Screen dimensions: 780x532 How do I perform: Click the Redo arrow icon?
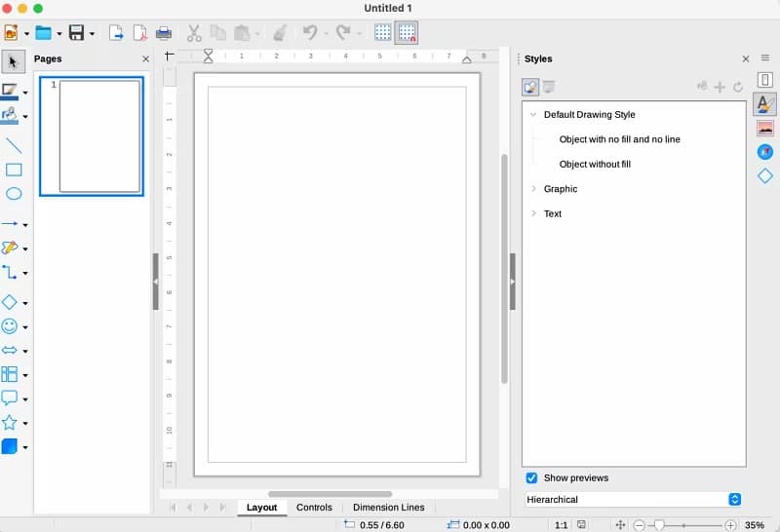[x=343, y=33]
